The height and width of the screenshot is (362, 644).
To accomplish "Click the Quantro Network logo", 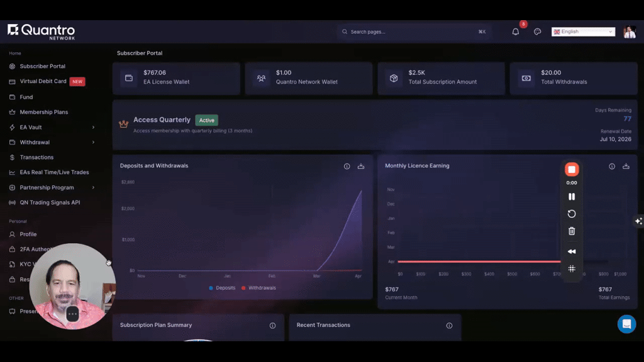I will click(41, 31).
